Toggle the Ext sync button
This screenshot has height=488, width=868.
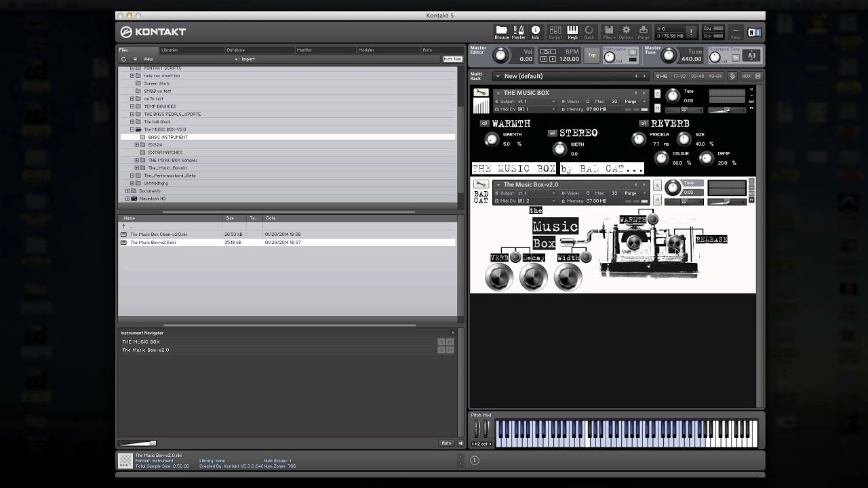point(547,52)
